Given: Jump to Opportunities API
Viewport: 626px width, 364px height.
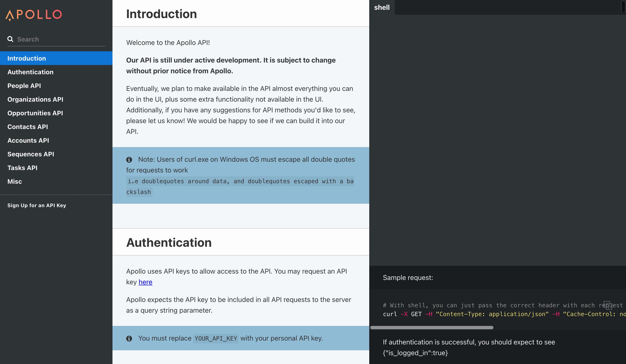Looking at the screenshot, I should pyautogui.click(x=35, y=113).
